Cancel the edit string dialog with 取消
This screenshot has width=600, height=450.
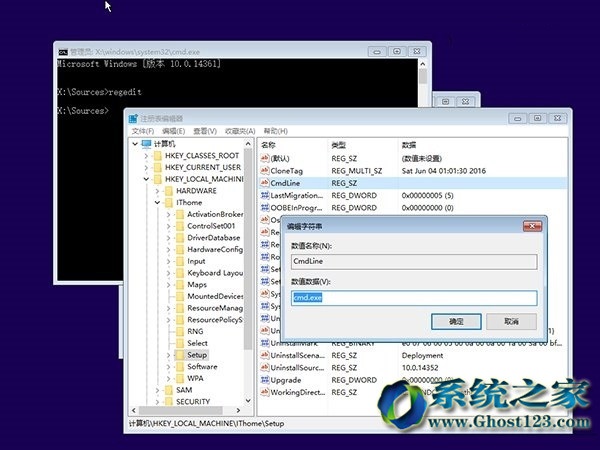511,321
